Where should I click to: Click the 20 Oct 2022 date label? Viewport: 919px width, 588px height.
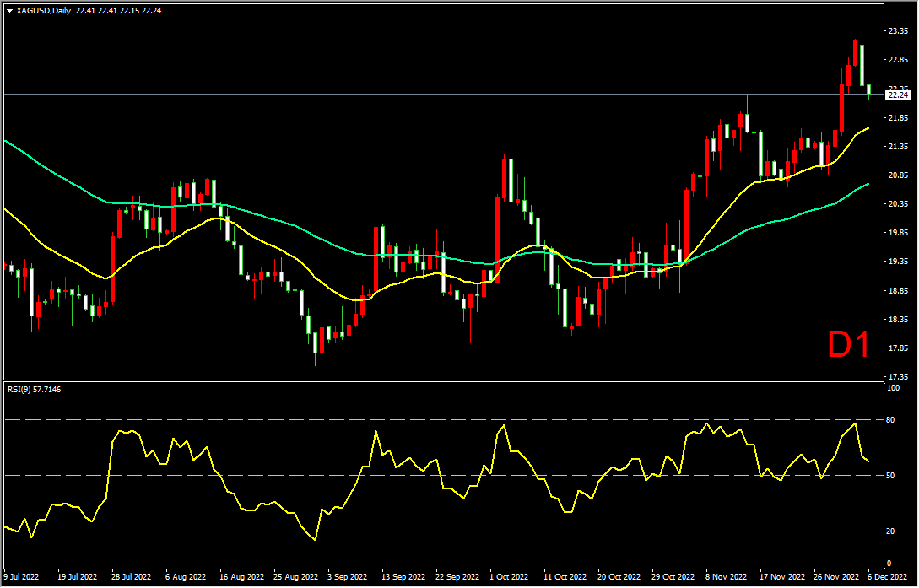point(618,576)
